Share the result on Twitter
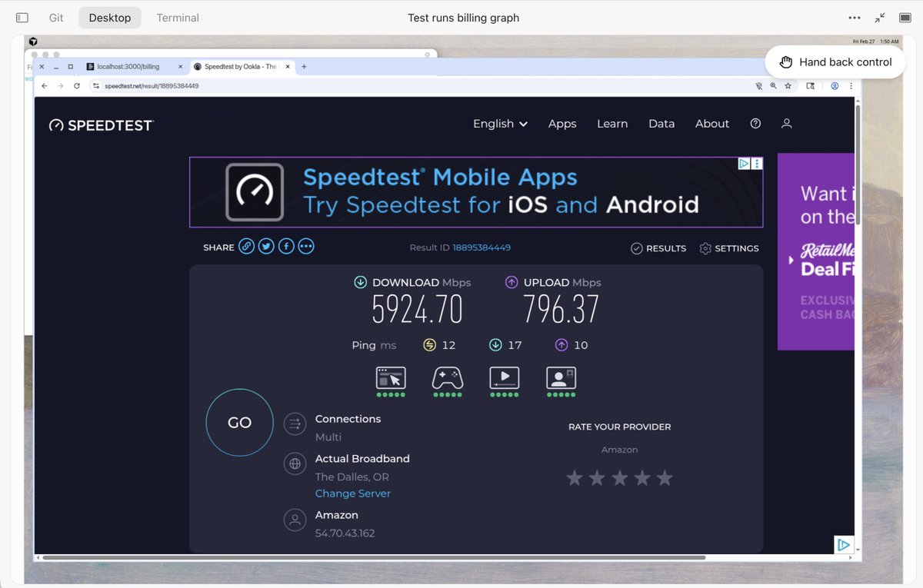 266,247
